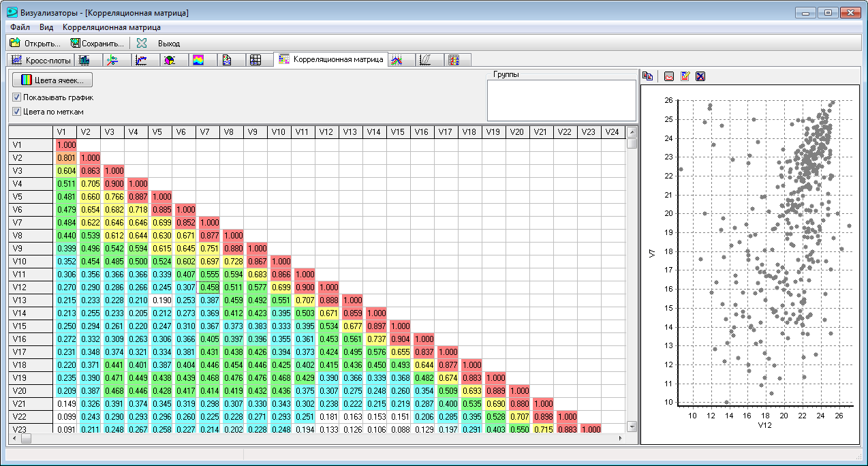This screenshot has width=868, height=466.
Task: Select the 0.900 cell in row V12
Action: [303, 288]
